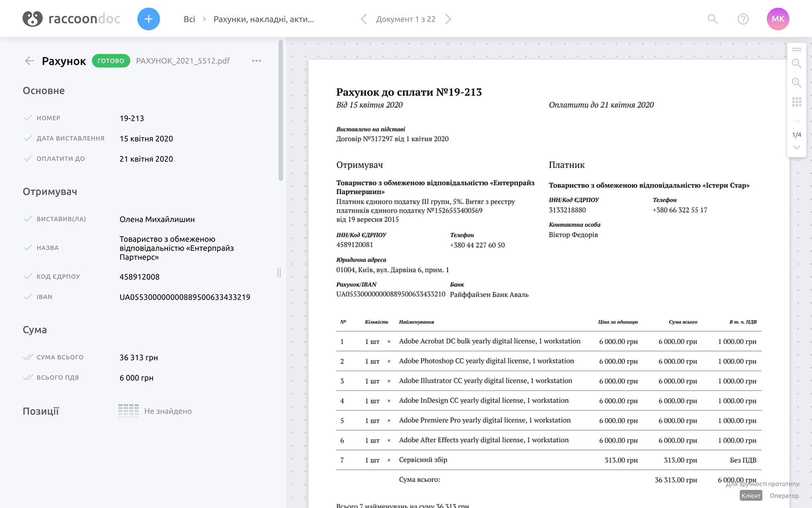The height and width of the screenshot is (508, 812).
Task: Click the IBAN value field
Action: [185, 297]
